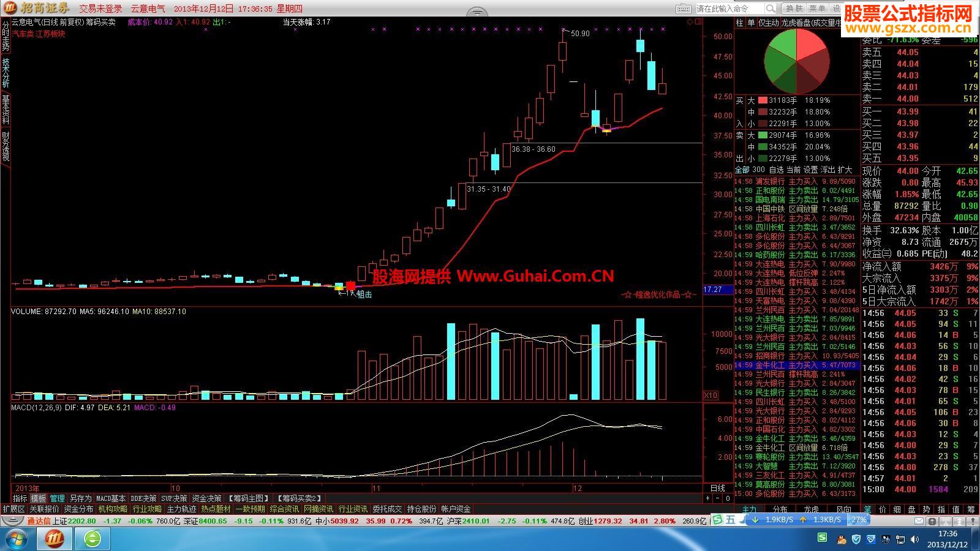
Task: Toggle 仅主动 filter in right panel
Action: pyautogui.click(x=769, y=23)
